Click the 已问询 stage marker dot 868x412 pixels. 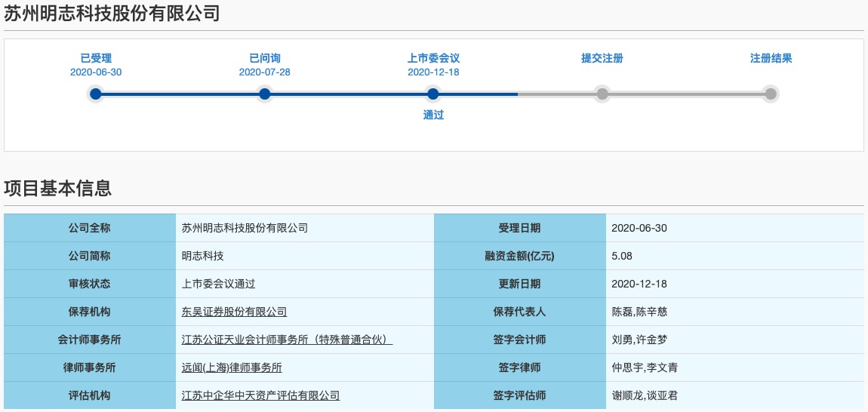pos(265,94)
